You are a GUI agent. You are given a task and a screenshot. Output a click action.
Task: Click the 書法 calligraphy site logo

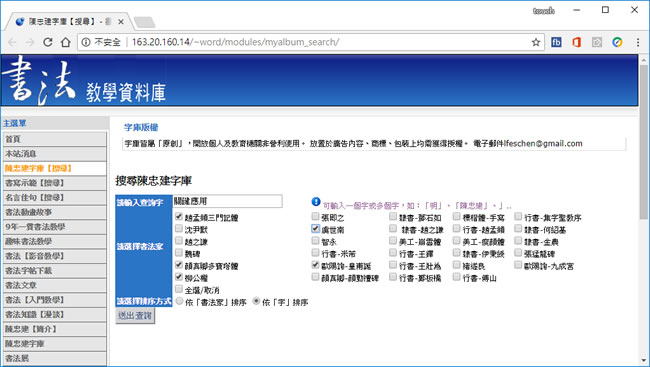pos(39,80)
